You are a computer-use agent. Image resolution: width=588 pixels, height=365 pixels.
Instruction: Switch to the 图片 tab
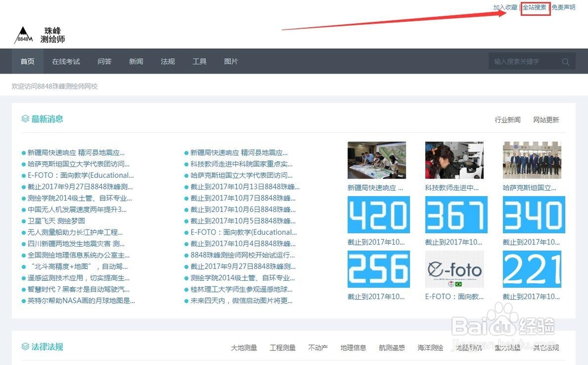coord(230,61)
